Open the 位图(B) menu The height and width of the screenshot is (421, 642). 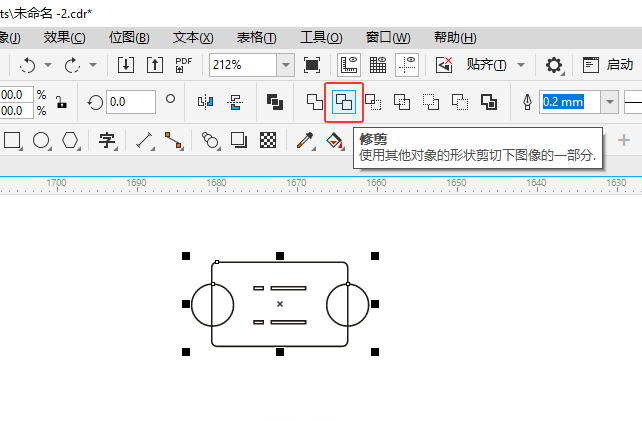(x=129, y=38)
